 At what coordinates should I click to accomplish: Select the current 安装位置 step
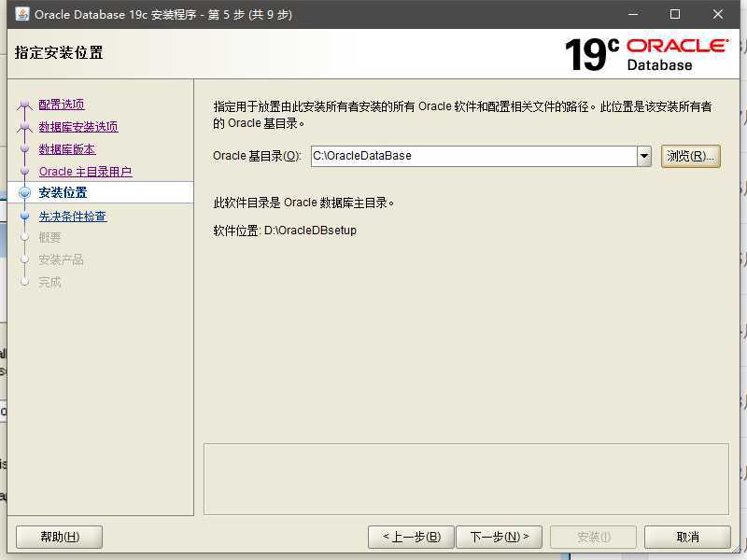(x=63, y=193)
